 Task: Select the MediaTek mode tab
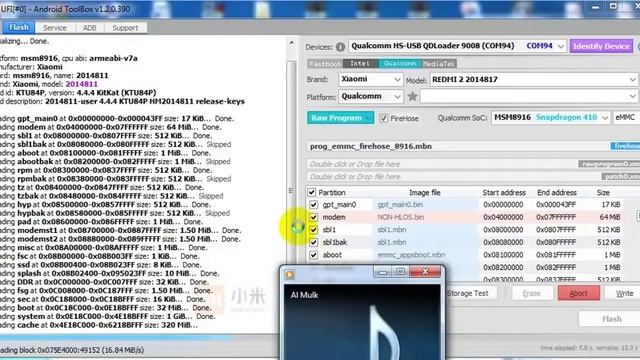tap(439, 64)
